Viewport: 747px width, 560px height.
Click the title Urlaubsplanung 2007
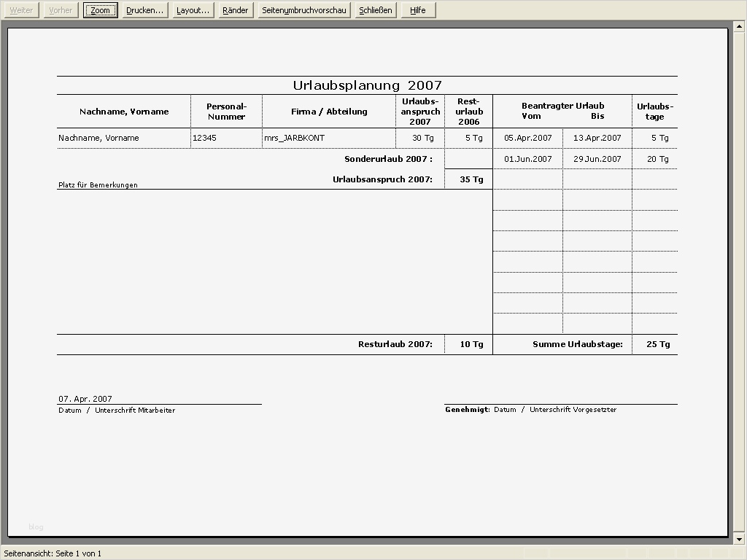tap(368, 85)
